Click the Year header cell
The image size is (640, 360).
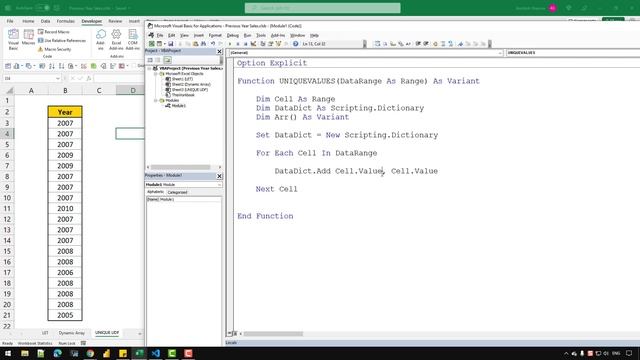click(65, 112)
